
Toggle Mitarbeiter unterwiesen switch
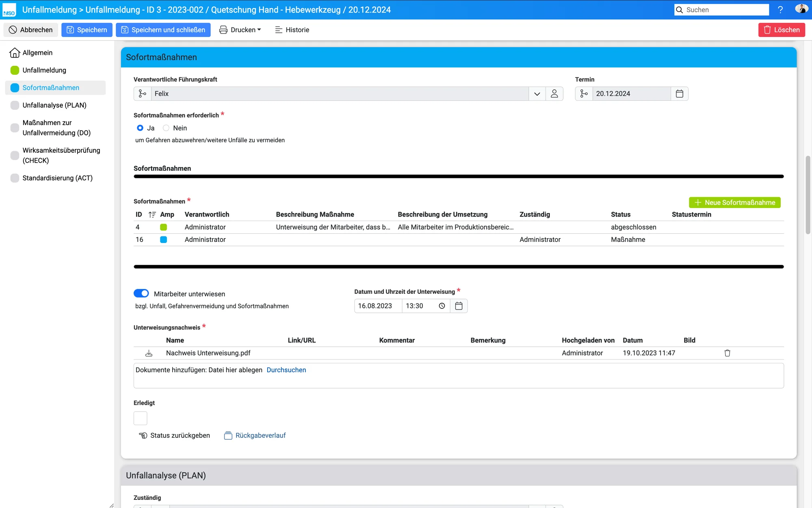(141, 293)
